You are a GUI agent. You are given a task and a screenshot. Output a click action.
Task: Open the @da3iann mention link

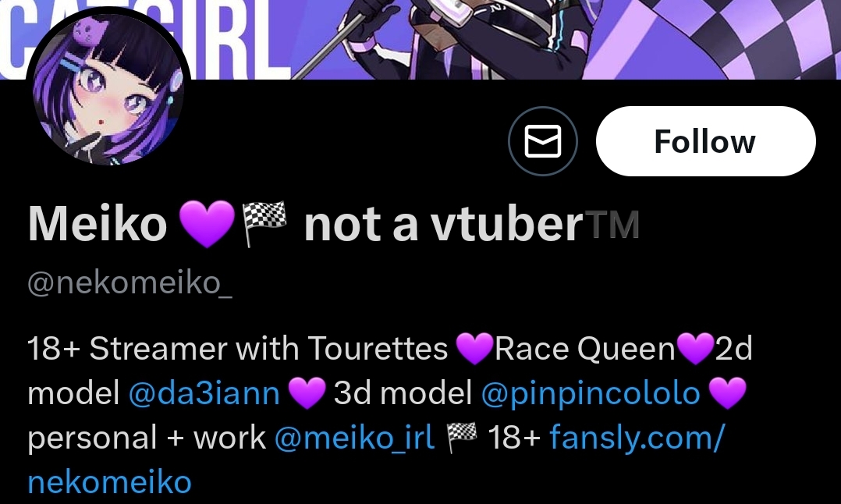coord(204,393)
